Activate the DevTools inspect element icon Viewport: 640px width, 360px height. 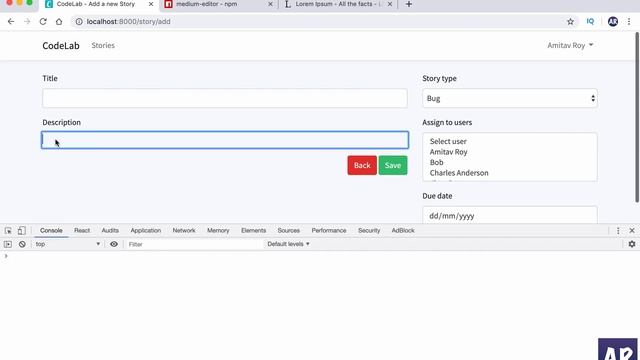(x=8, y=231)
